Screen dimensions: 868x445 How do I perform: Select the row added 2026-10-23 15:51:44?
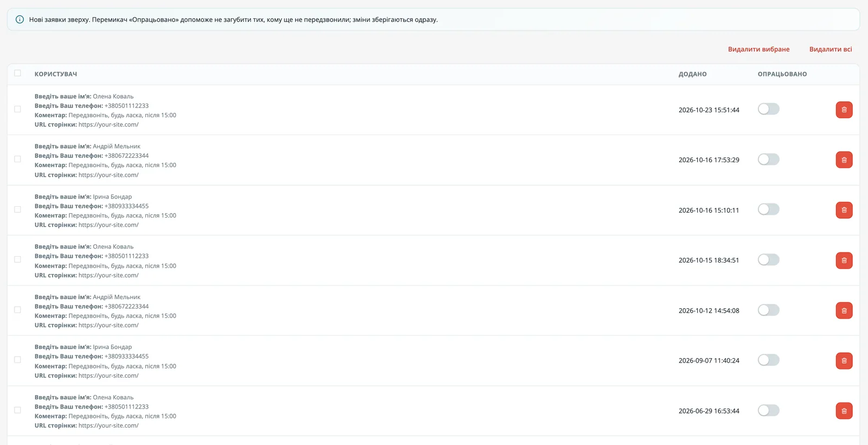click(x=17, y=109)
